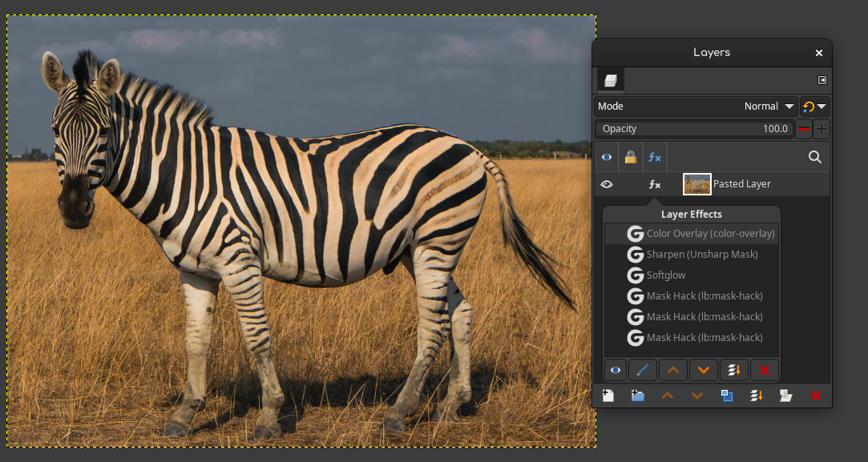
Task: Open the Layers panel tab configuration menu
Action: (x=822, y=80)
